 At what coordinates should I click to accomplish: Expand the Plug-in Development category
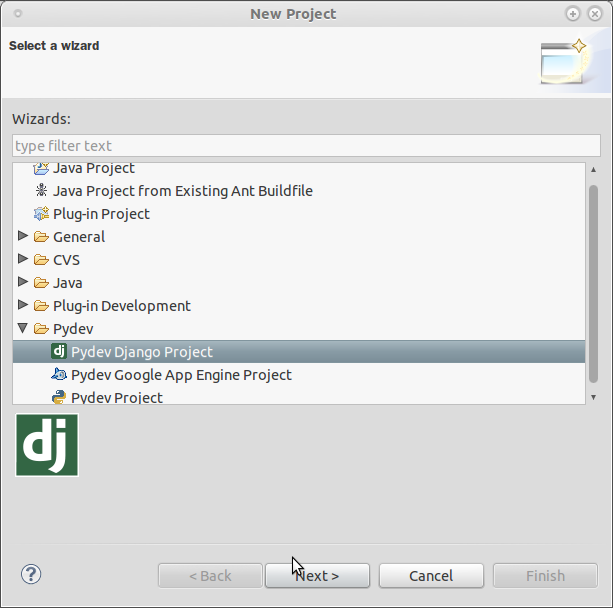[23, 305]
